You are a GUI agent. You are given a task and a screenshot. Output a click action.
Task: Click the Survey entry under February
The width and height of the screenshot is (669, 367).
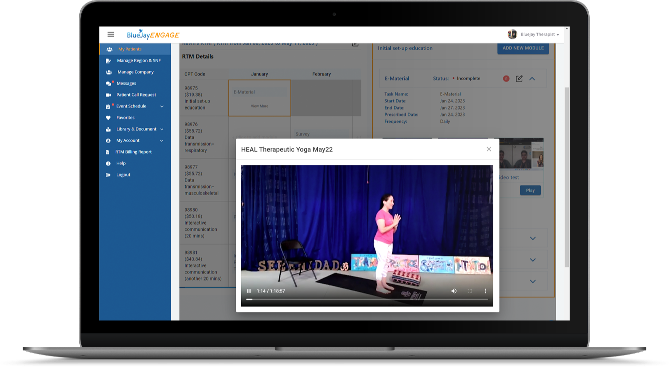[x=303, y=134]
